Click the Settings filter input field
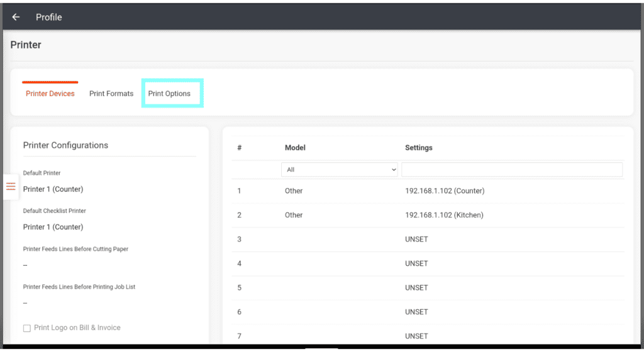The width and height of the screenshot is (644, 352). tap(511, 170)
